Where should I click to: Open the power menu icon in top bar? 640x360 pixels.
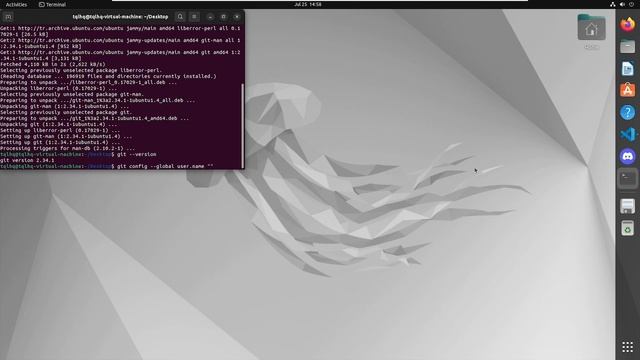[x=631, y=4]
